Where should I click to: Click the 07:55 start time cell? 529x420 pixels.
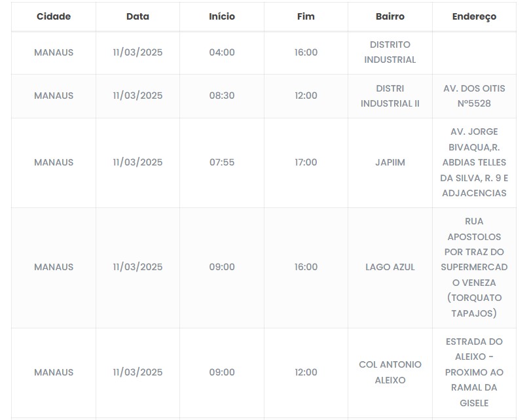click(222, 162)
